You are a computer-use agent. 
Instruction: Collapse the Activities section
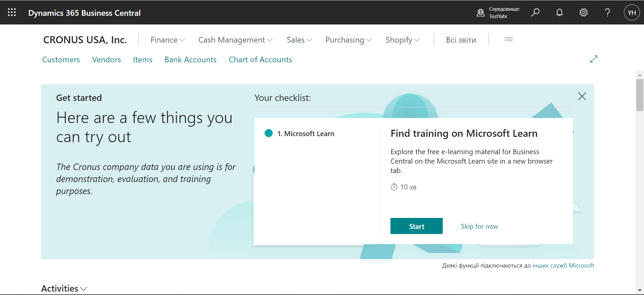64,288
